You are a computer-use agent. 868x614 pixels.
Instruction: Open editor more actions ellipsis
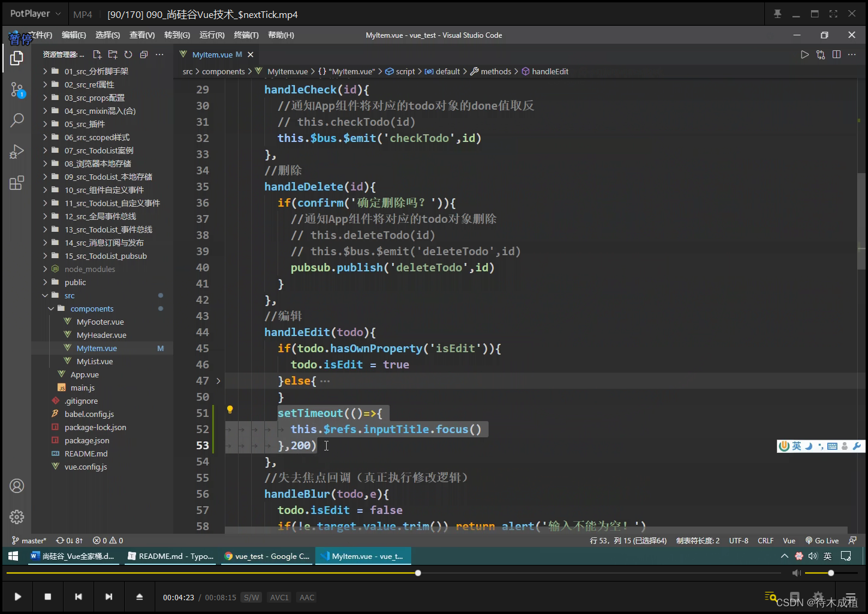852,55
